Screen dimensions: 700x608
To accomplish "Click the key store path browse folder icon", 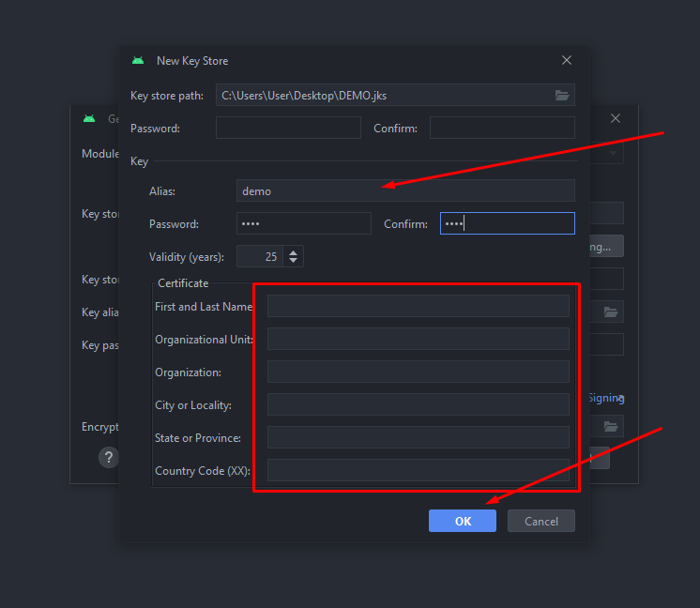I will click(562, 95).
